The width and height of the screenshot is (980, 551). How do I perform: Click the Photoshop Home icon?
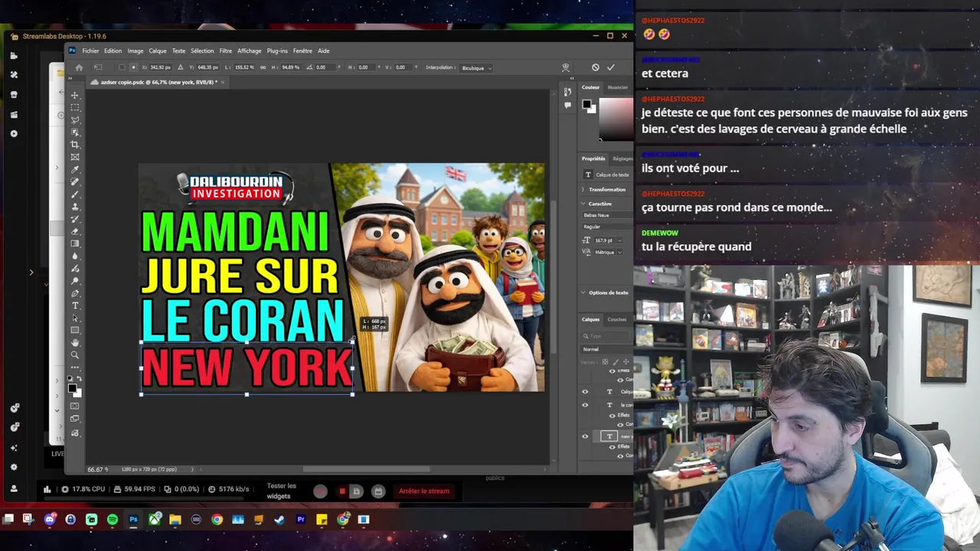(79, 67)
